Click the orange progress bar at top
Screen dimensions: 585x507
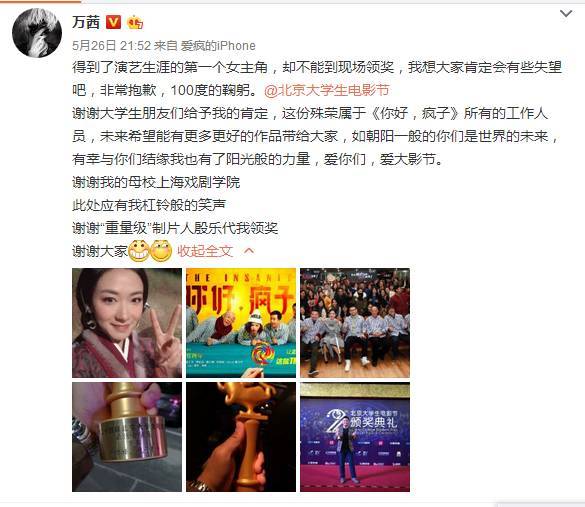[40, 1]
